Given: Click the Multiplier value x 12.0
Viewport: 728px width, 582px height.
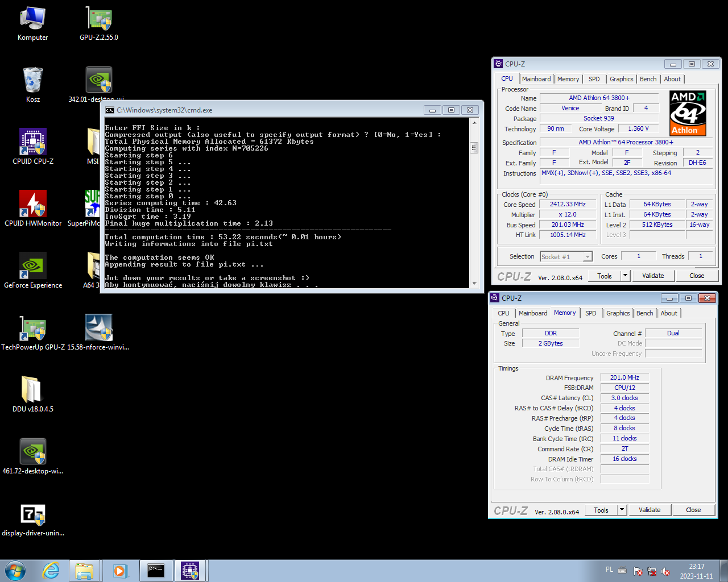Looking at the screenshot, I should pyautogui.click(x=568, y=214).
